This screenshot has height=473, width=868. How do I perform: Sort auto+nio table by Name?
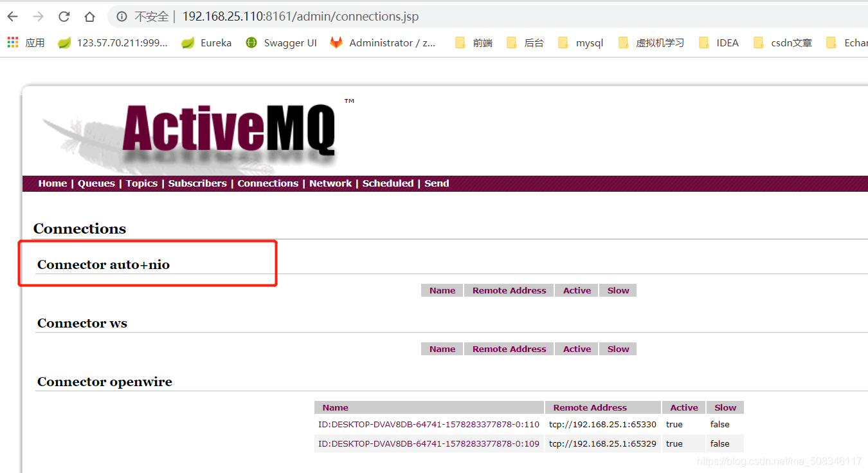442,291
